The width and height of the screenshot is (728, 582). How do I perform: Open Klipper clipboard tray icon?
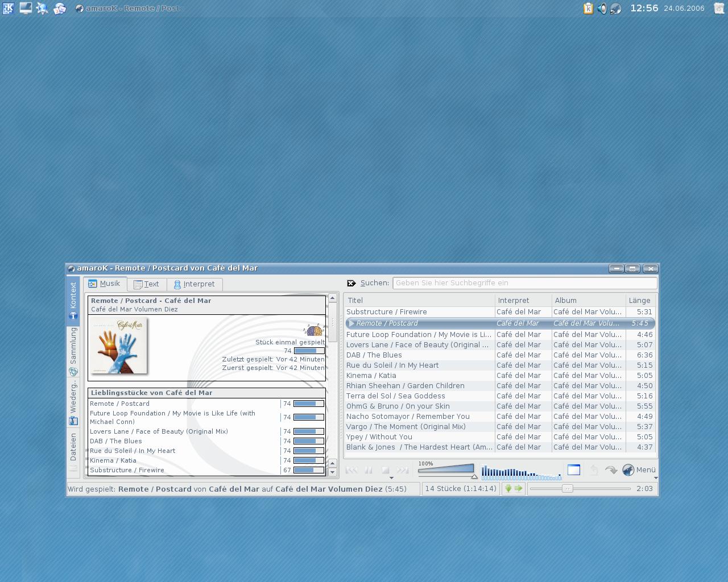click(588, 9)
